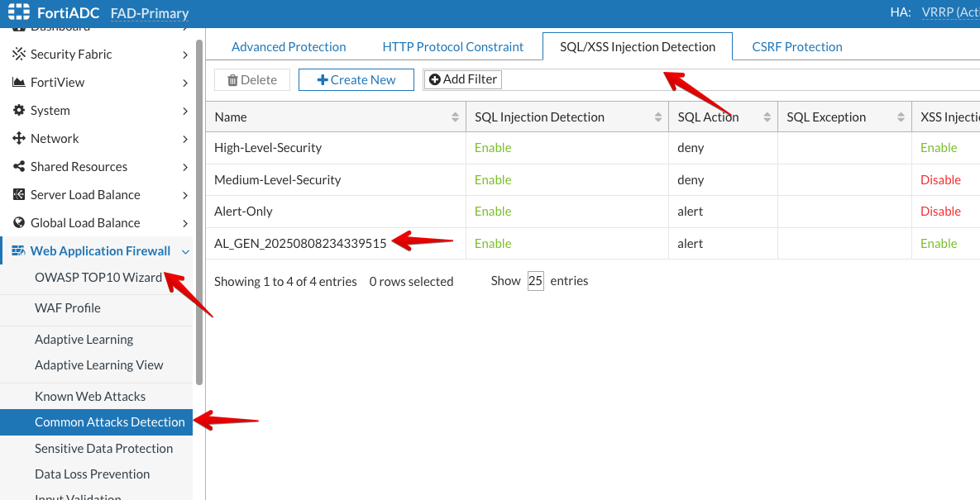Click the Server Load Balance icon

[18, 195]
